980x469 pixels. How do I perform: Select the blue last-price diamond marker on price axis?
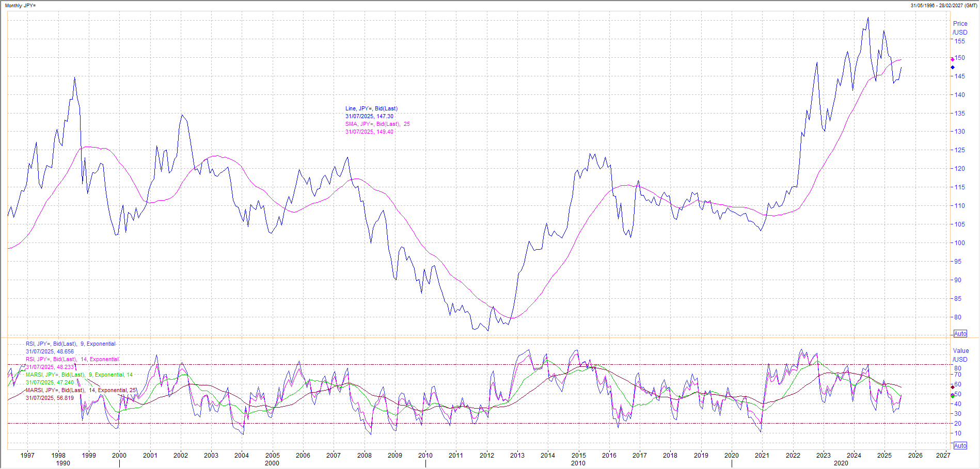(953, 67)
